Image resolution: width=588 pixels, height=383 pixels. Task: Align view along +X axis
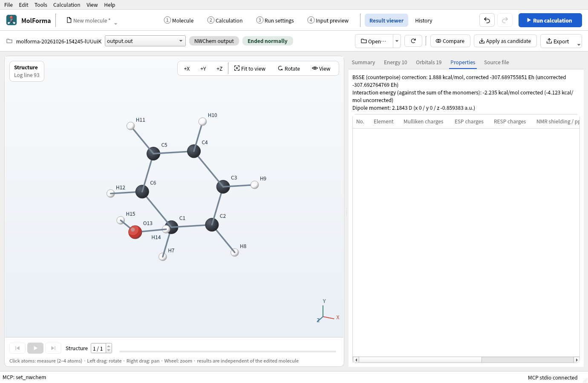click(x=187, y=69)
